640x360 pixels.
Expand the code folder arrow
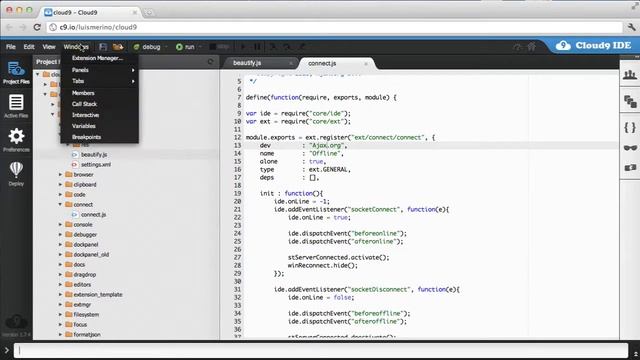pyautogui.click(x=60, y=194)
